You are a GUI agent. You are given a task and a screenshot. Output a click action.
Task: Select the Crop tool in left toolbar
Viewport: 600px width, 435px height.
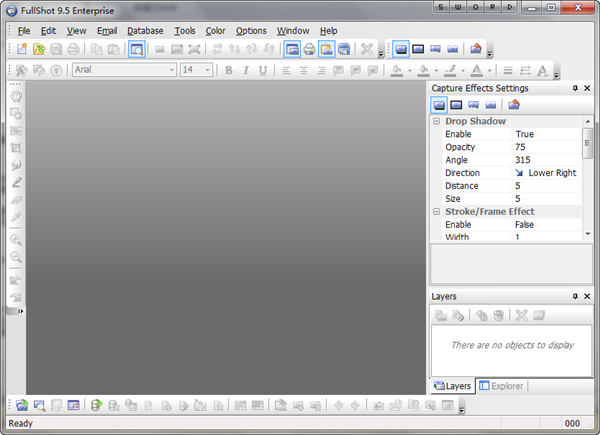pos(16,147)
